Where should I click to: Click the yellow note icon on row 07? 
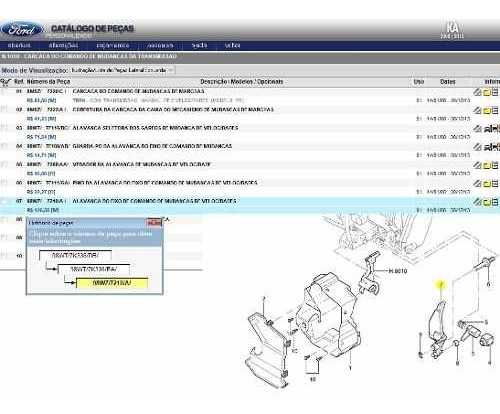(487, 202)
